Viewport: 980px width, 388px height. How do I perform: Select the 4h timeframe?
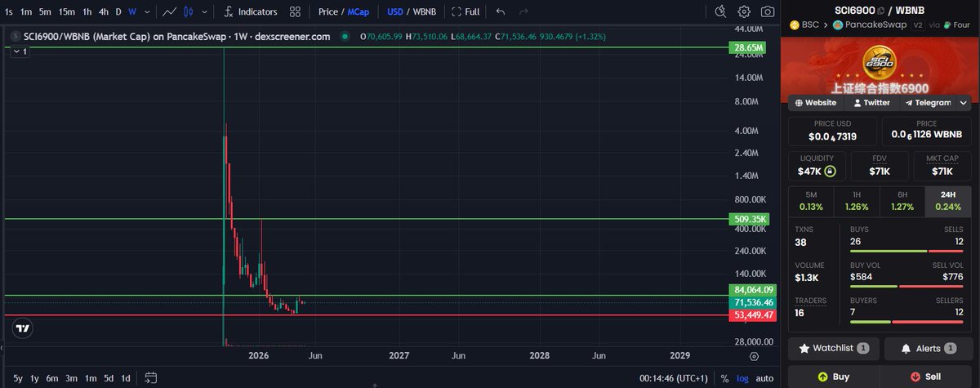pos(103,11)
